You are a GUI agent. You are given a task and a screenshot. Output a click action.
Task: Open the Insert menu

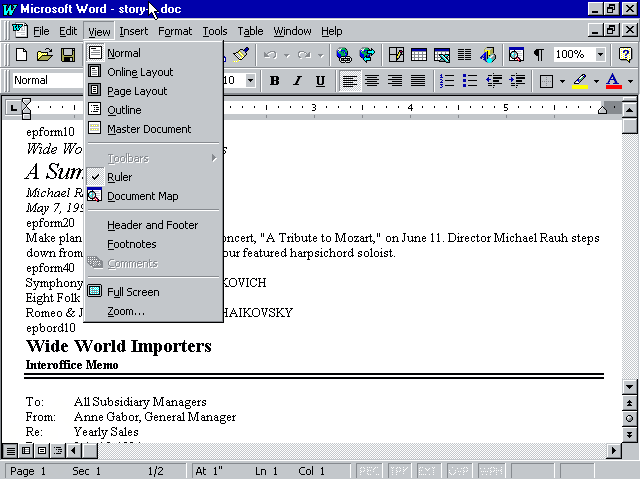coord(133,31)
